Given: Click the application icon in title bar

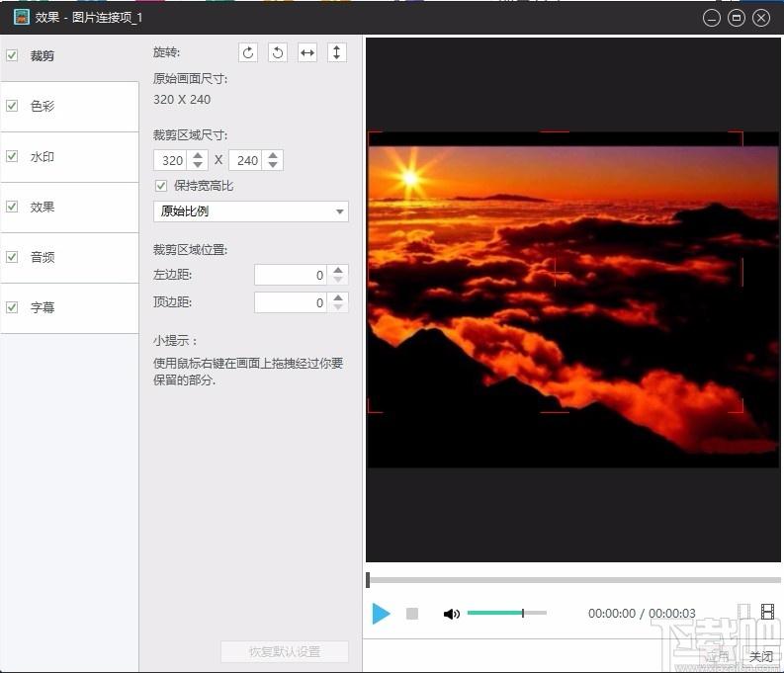Looking at the screenshot, I should (x=22, y=17).
